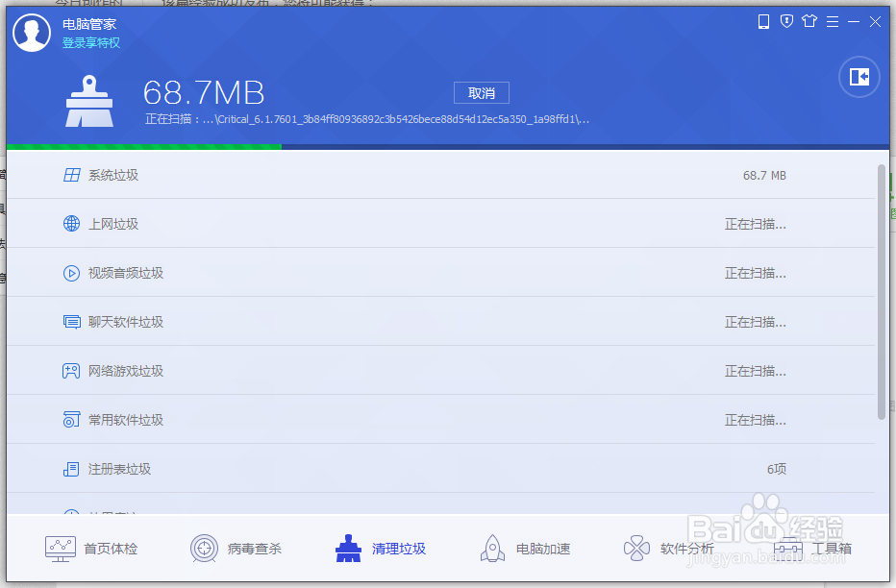The width and height of the screenshot is (896, 588).
Task: Open the skin (shirt) icon
Action: coord(809,22)
